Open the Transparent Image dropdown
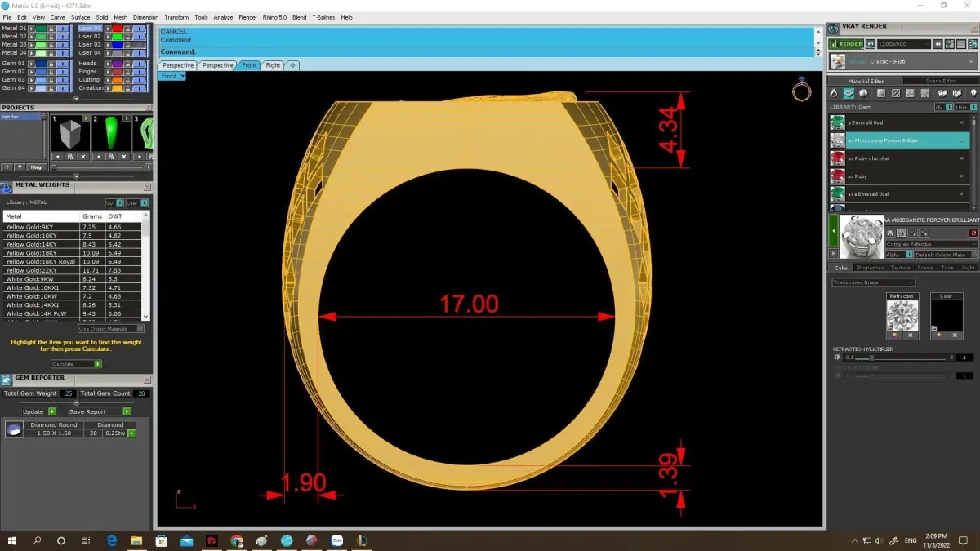This screenshot has height=551, width=980. 874,282
